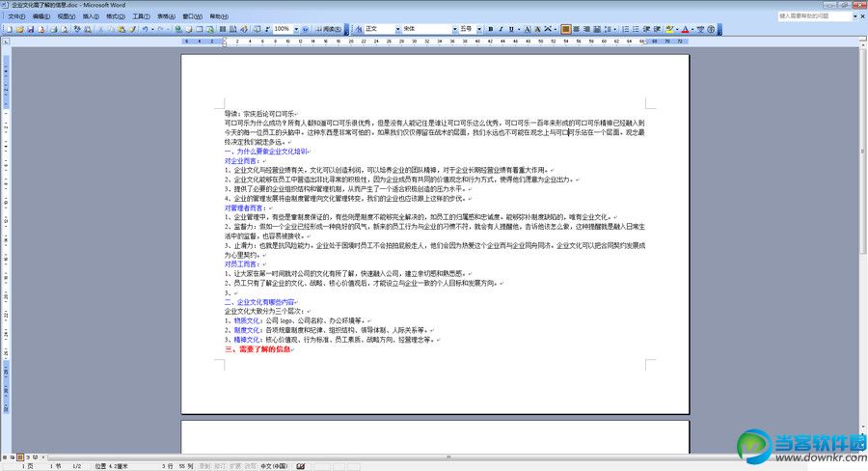Open the font size dropdown 五号
The width and height of the screenshot is (868, 471).
[x=479, y=29]
